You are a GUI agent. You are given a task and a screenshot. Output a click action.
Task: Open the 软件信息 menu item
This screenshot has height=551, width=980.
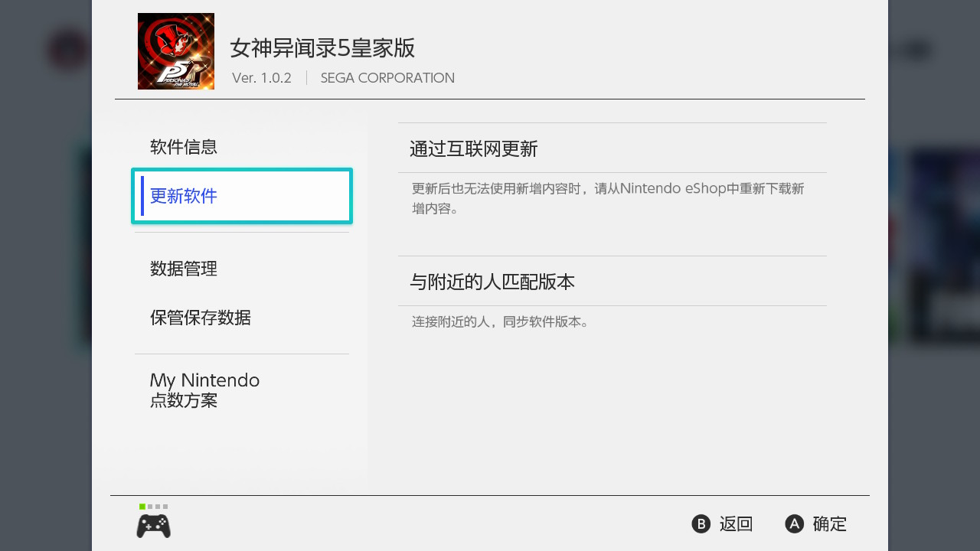[x=242, y=147]
